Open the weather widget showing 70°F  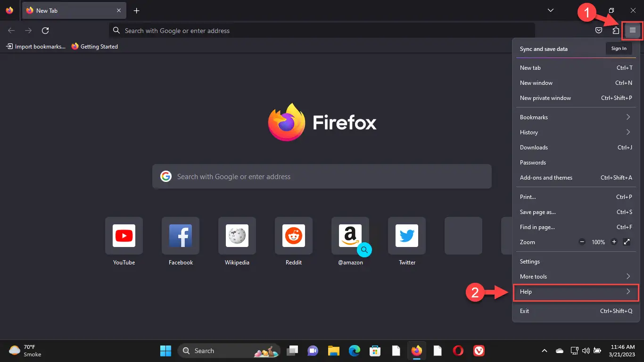pyautogui.click(x=25, y=351)
